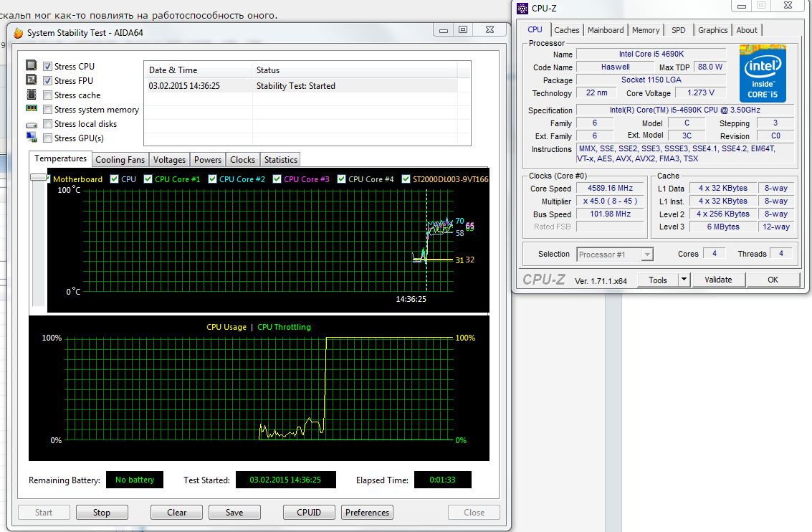
Task: Enable Stress GPU(s) checkbox
Action: click(x=47, y=138)
